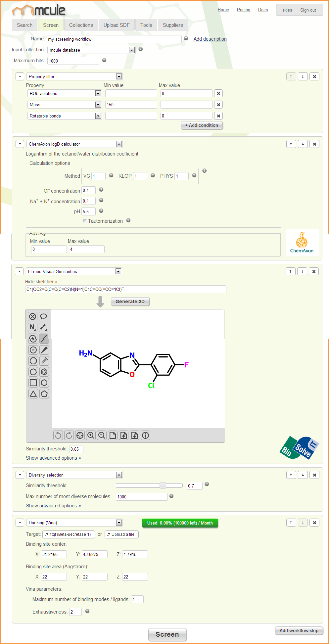Screen dimensions: 329x644
Task: Adjust the Diversity similarity threshold slider
Action: point(163,485)
